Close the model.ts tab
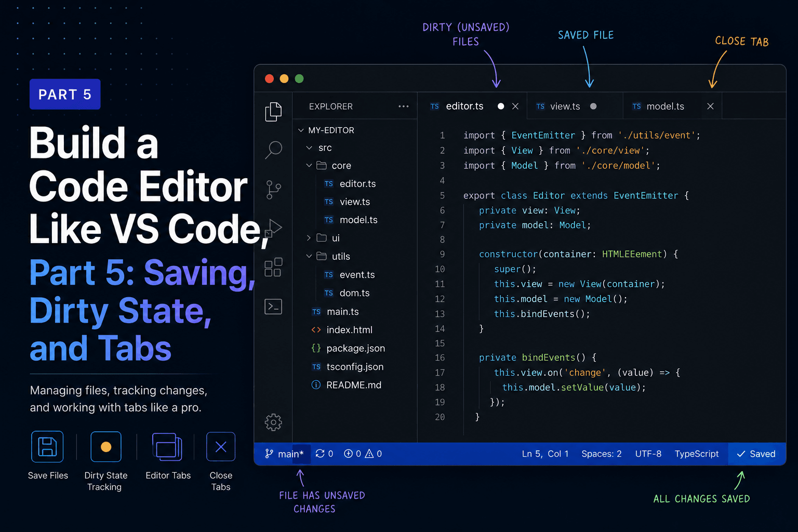 (710, 106)
